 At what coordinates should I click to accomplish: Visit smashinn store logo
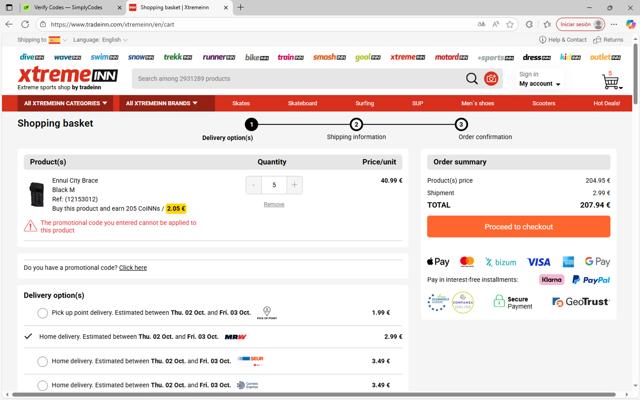coord(329,57)
